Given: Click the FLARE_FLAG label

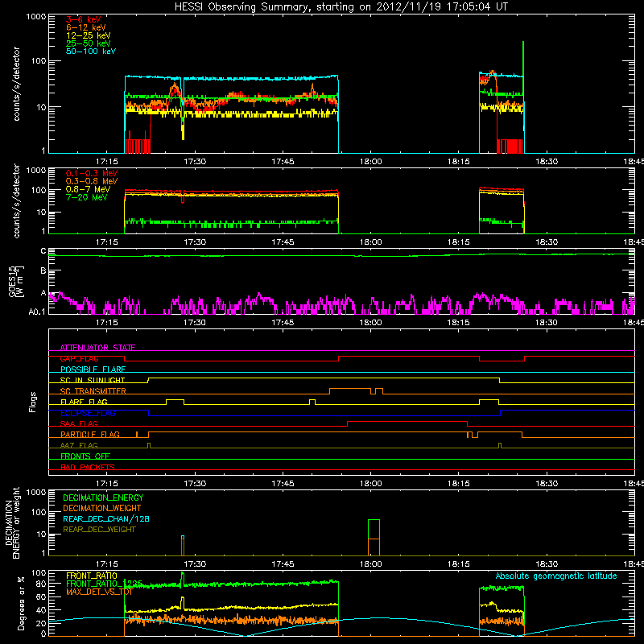Looking at the screenshot, I should coord(84,402).
